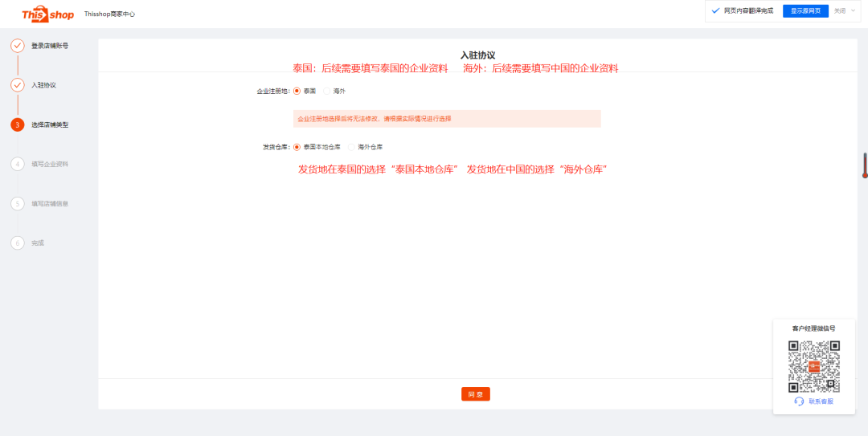This screenshot has height=436, width=868.
Task: Select 泰国 as company registration location
Action: pos(297,92)
